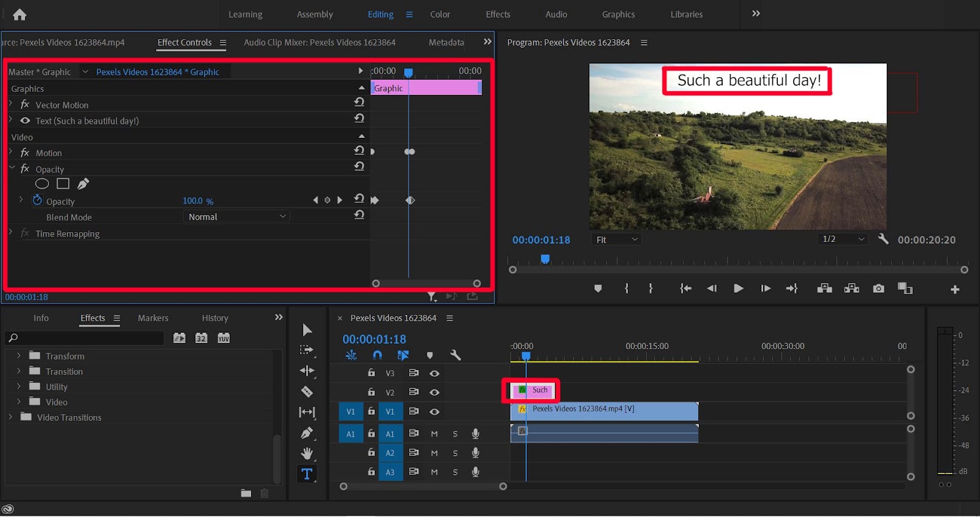Toggle Opacity animation stopwatch
Screen dimensions: 980x517
coord(37,200)
